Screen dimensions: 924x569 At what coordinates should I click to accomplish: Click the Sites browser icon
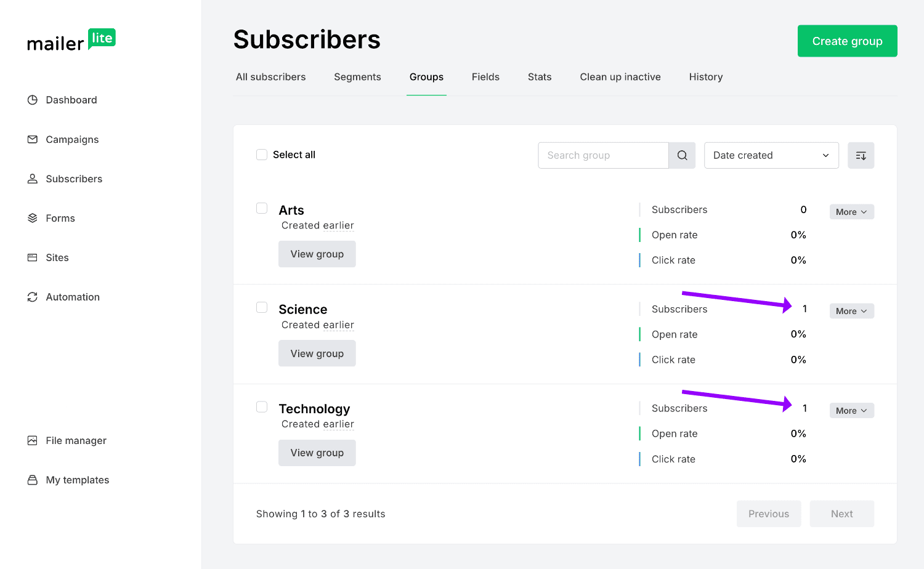pos(33,257)
